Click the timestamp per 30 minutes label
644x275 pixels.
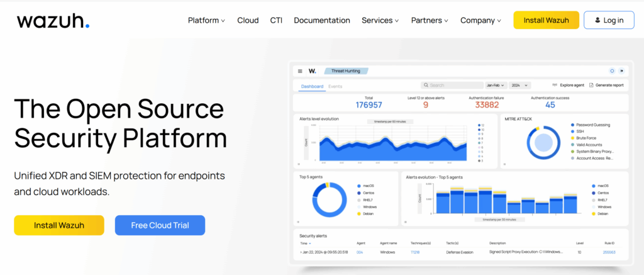pos(499,220)
